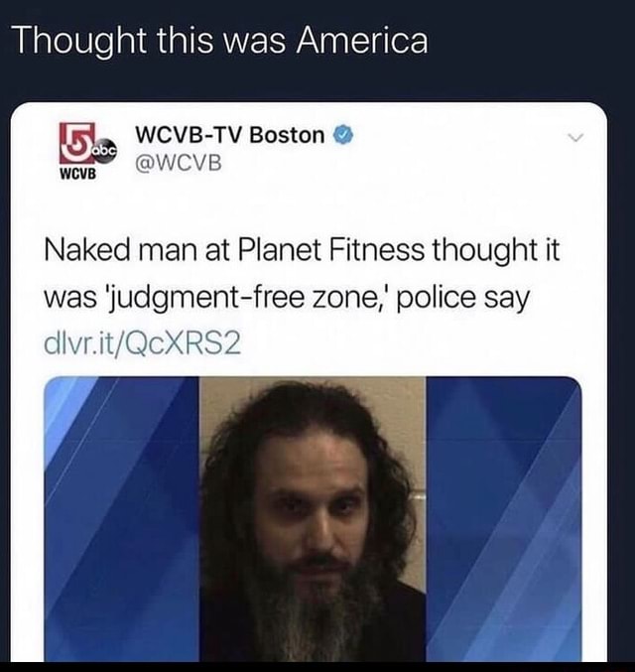Click the blue verified checkmark badge
Image resolution: width=635 pixels, height=672 pixels.
(342, 135)
